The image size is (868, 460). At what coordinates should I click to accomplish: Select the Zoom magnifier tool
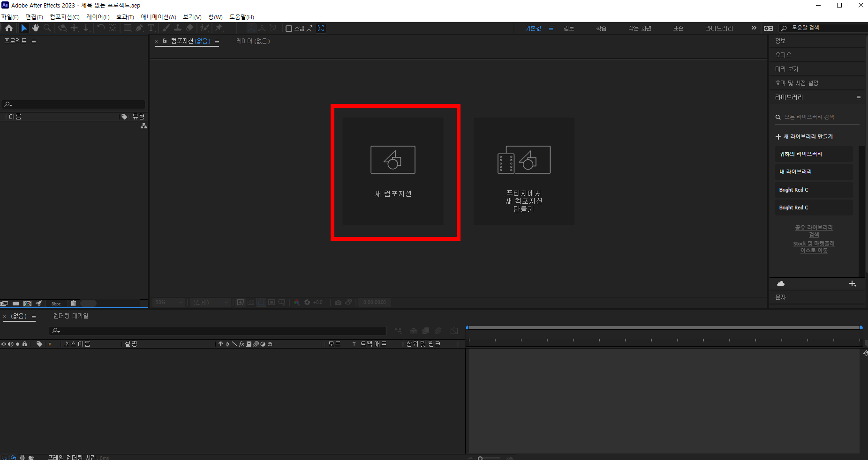pyautogui.click(x=47, y=28)
